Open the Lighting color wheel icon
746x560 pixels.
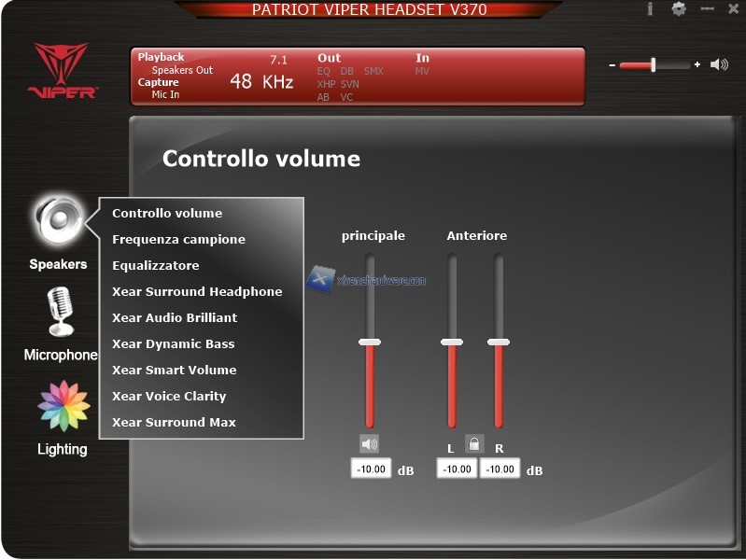(x=63, y=406)
